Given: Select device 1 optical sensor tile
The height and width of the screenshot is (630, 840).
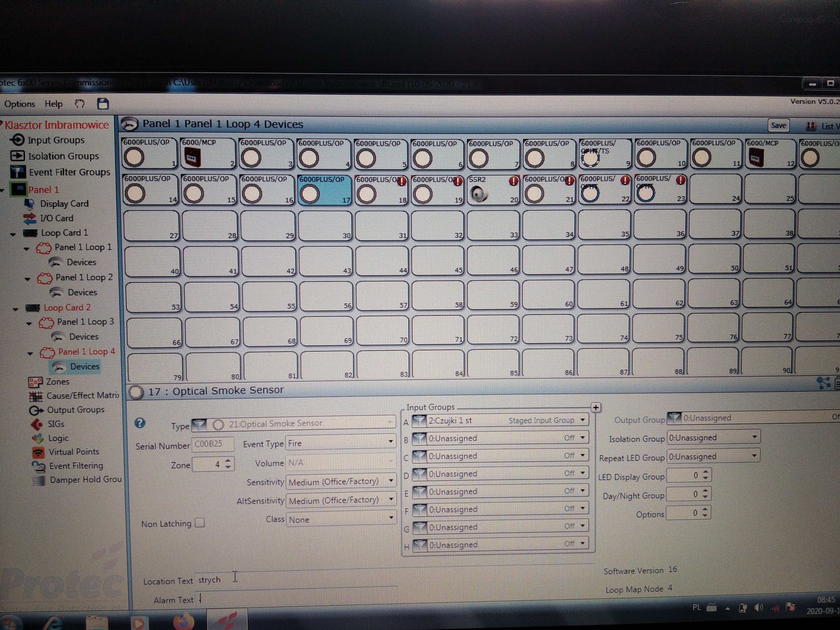Looking at the screenshot, I should click(149, 153).
